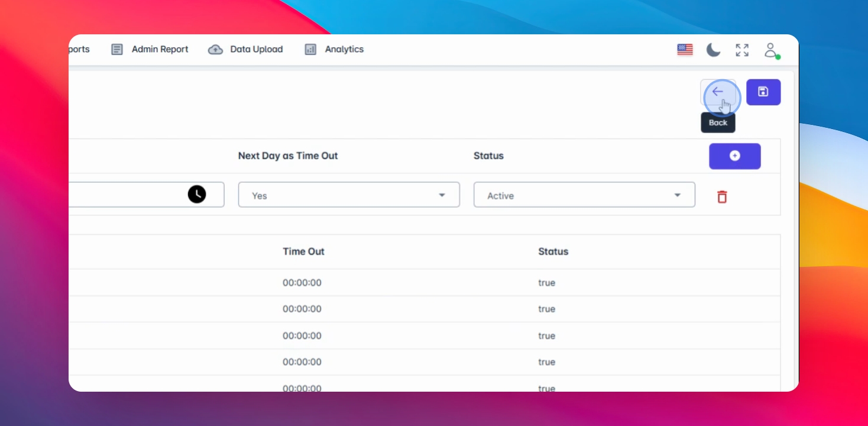Open the Data Upload menu
The height and width of the screenshot is (426, 868).
tap(245, 50)
